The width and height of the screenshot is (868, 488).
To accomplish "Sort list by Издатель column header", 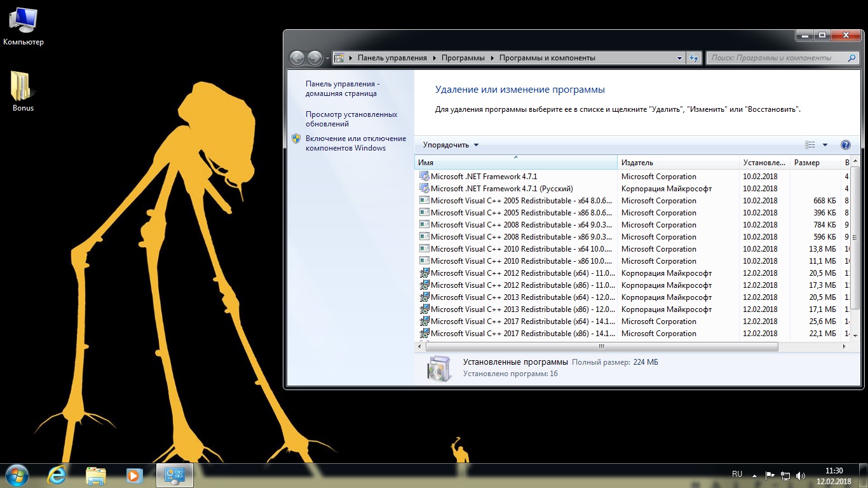I will coord(678,163).
